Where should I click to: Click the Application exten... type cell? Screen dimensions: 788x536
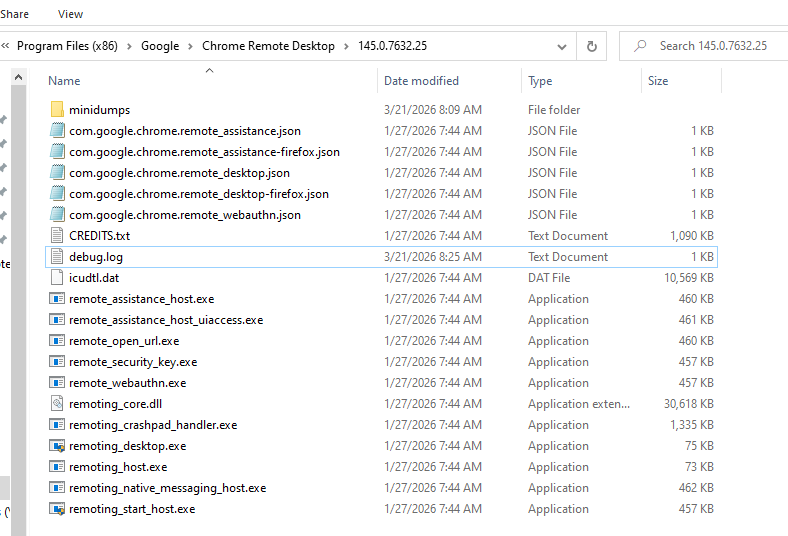coord(578,404)
